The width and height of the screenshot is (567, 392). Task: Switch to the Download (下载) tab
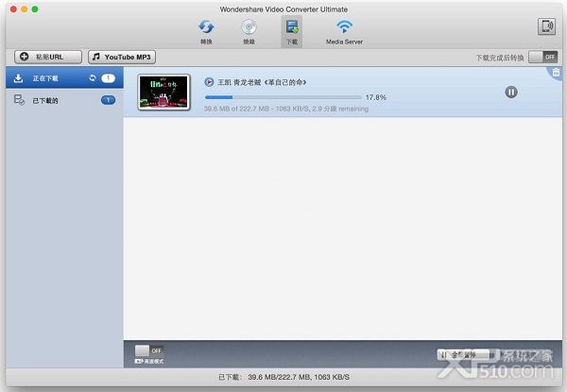click(292, 32)
